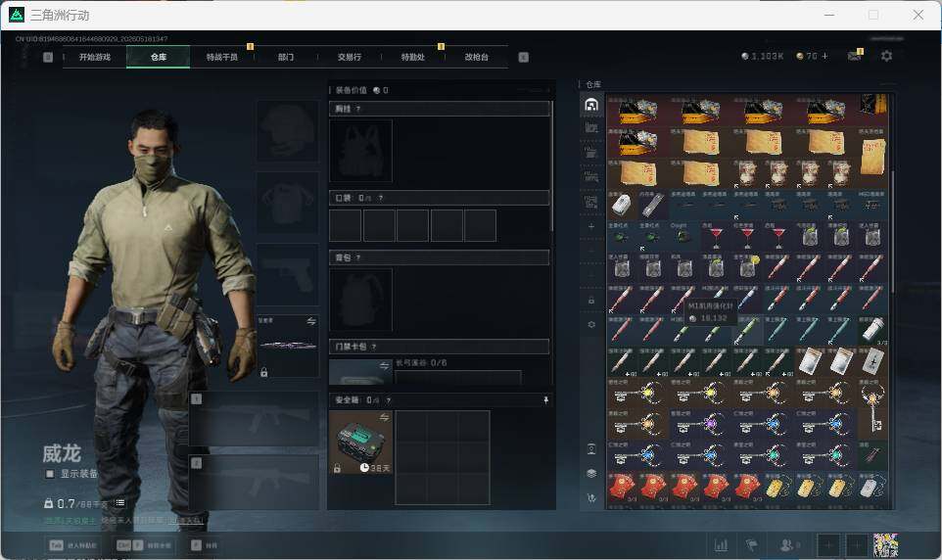Click the empty chest rig slot
942x560 pixels.
pos(360,151)
